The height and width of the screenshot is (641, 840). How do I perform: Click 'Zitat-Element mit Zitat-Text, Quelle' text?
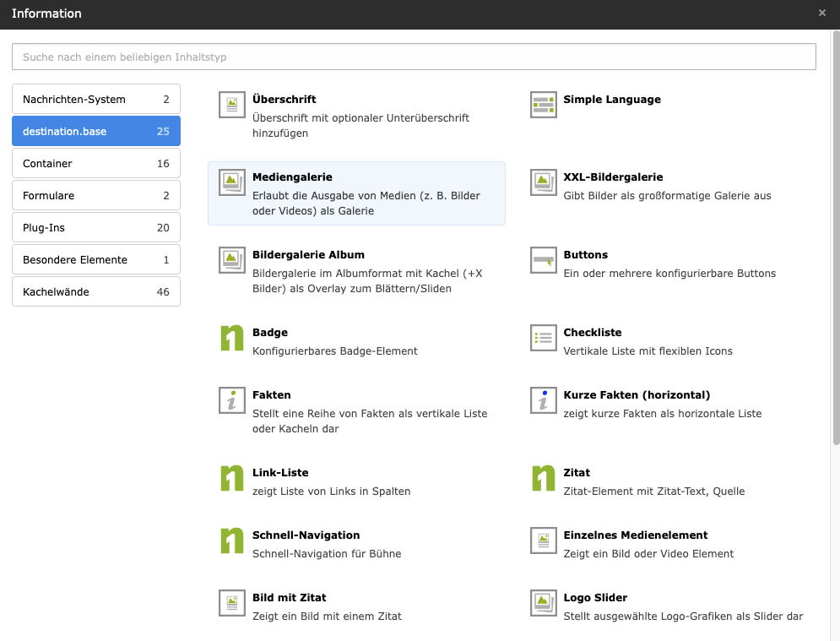pos(654,492)
